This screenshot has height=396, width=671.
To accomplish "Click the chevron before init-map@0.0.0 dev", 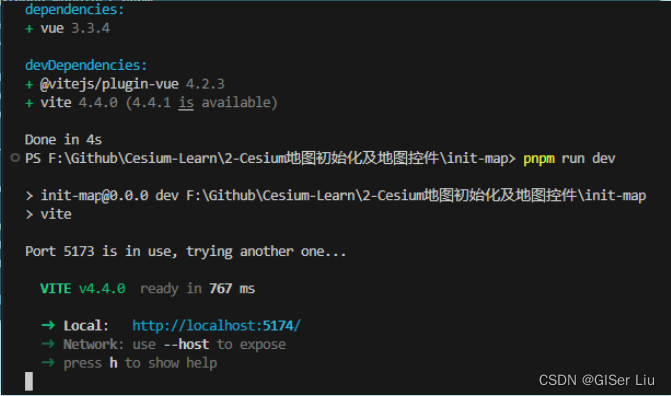I will [29, 196].
